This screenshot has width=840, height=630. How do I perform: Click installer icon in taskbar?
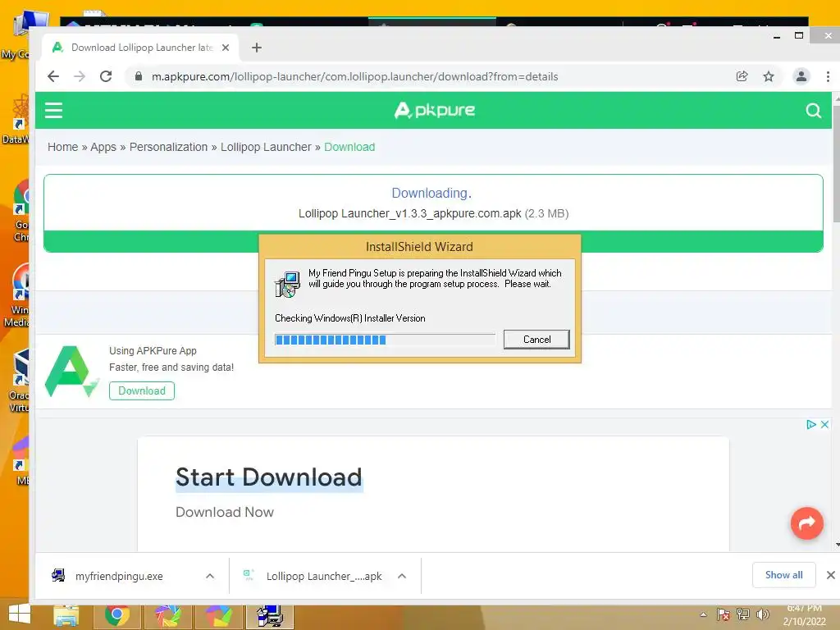(x=269, y=616)
